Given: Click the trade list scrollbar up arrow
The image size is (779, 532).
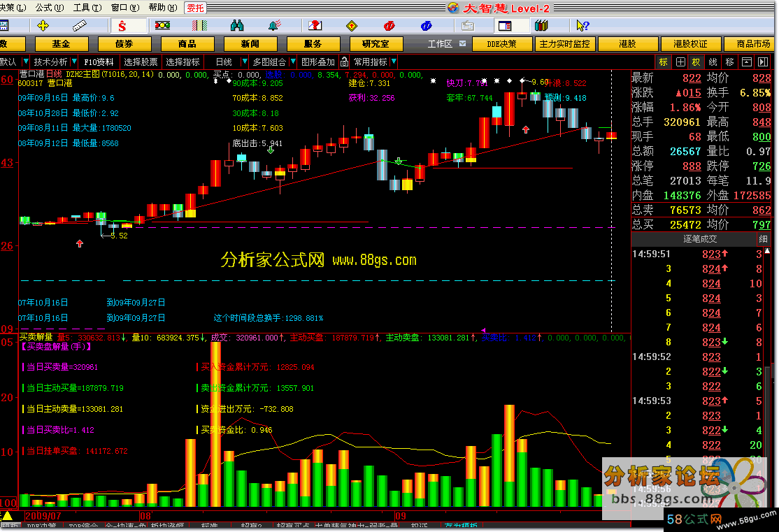Looking at the screenshot, I should (767, 252).
